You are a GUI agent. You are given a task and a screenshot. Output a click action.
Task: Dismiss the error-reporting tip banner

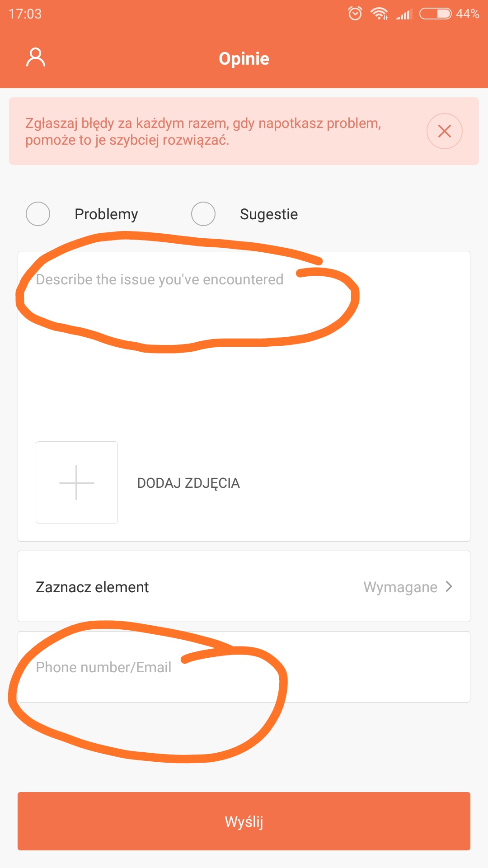tap(444, 131)
